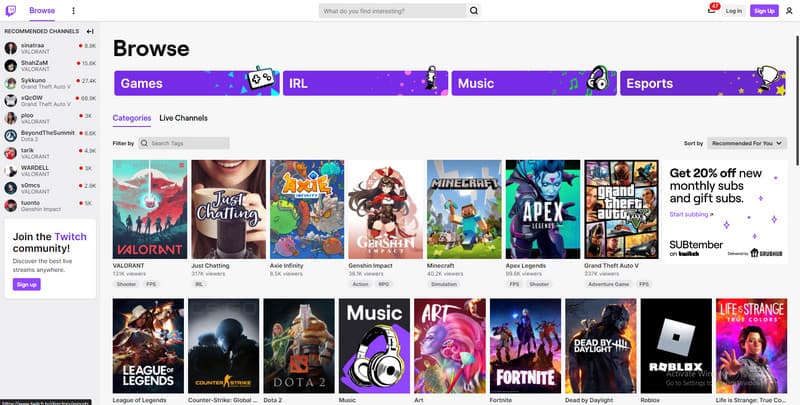Click the search magnifier button
Screen dimensions: 800x405
tap(474, 11)
